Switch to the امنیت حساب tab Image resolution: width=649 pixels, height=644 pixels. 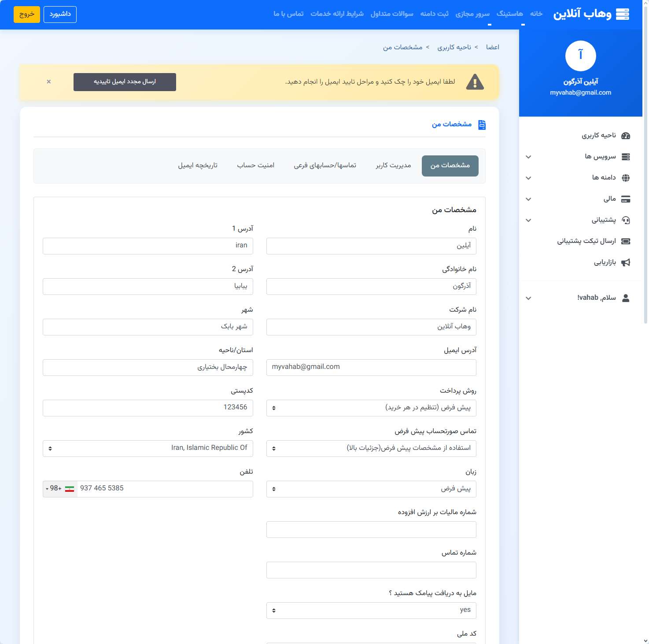[255, 166]
